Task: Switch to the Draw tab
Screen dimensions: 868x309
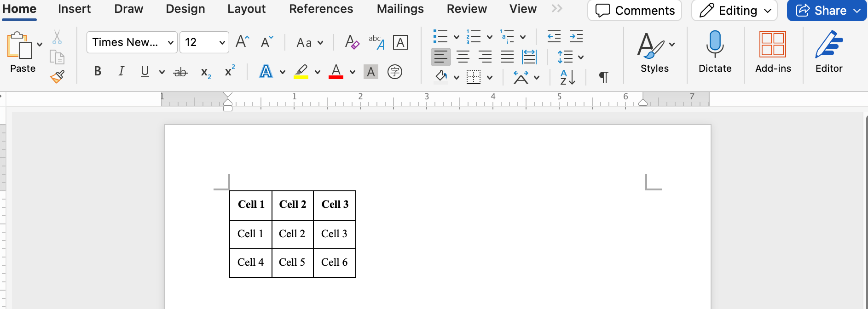Action: coord(129,9)
